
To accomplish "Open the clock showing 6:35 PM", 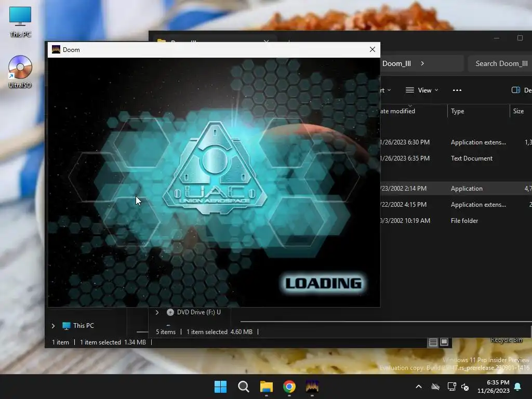I will [494, 387].
